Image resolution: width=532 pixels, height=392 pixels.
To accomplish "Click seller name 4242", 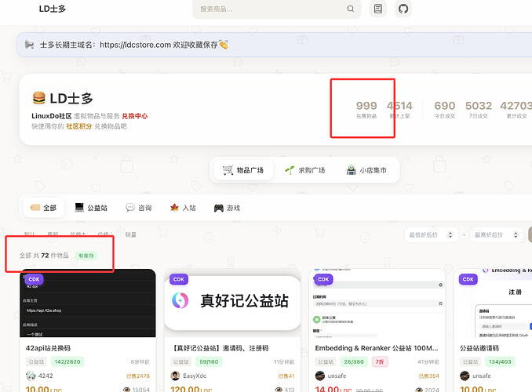I will 46,376.
